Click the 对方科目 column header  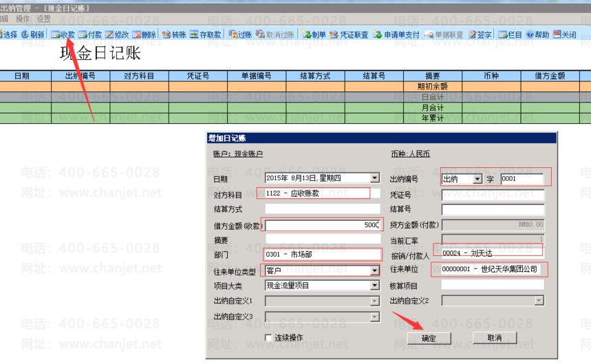(139, 76)
